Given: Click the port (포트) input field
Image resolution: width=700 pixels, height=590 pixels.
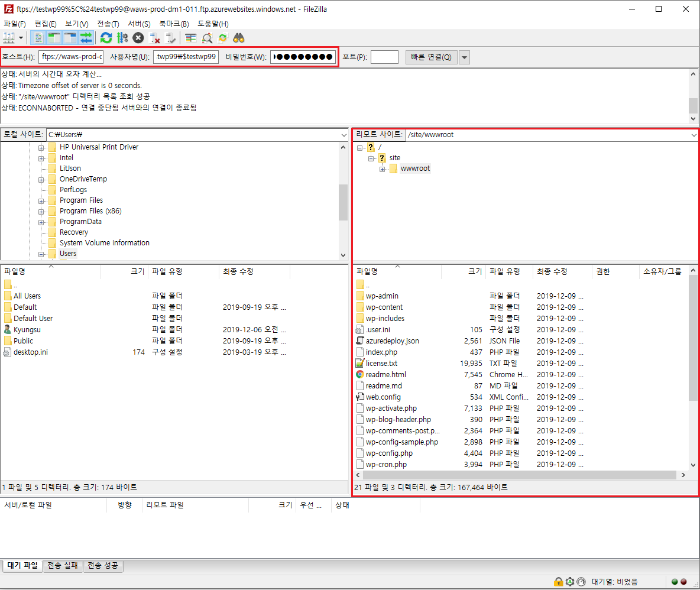Looking at the screenshot, I should (x=384, y=57).
